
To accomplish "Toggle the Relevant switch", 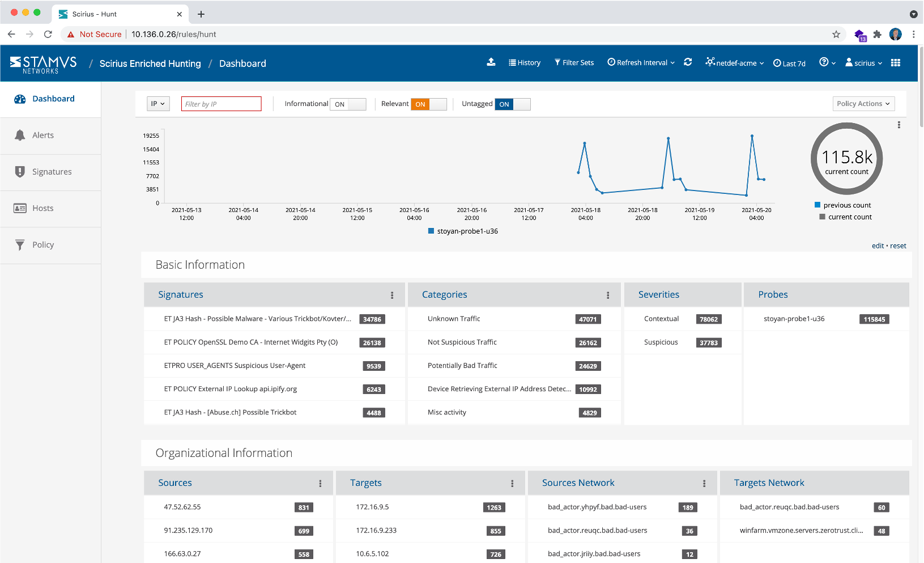I will coord(428,104).
